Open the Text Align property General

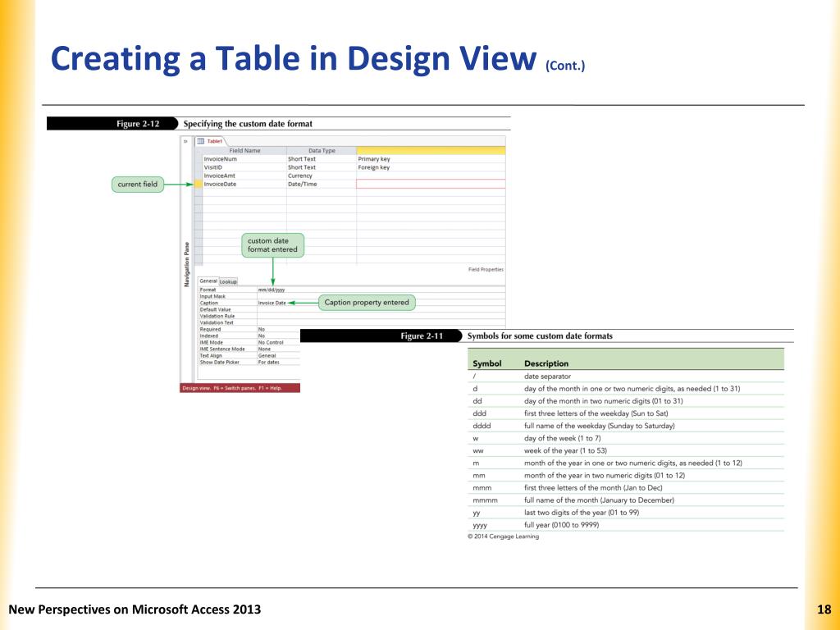tap(267, 356)
